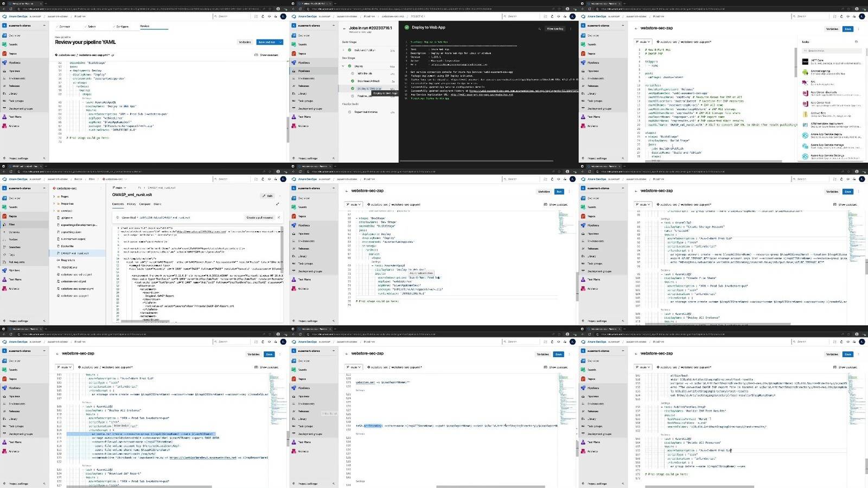The width and height of the screenshot is (868, 488).
Task: Dismiss the Committed banner on the OWASP file page
Action: 279,218
